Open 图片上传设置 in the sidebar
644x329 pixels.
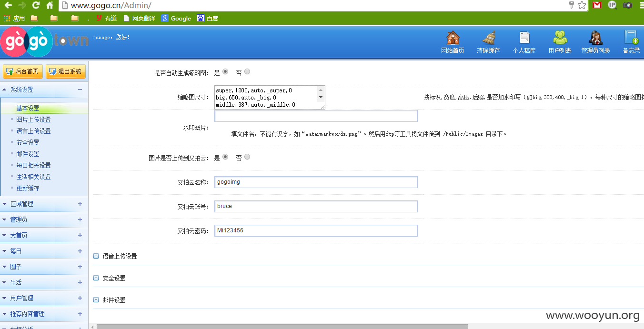click(x=33, y=120)
